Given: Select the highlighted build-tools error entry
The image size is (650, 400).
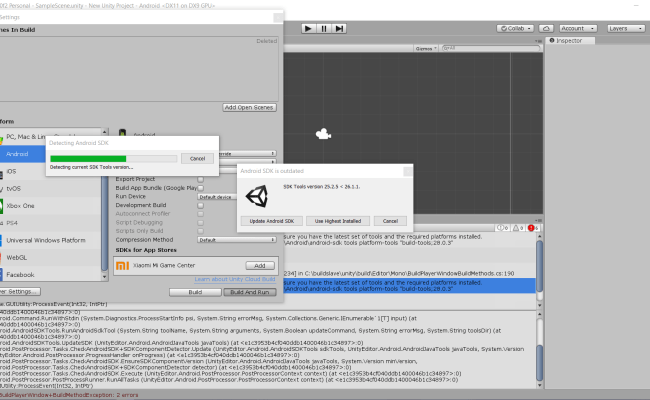Looking at the screenshot, I should [410, 286].
